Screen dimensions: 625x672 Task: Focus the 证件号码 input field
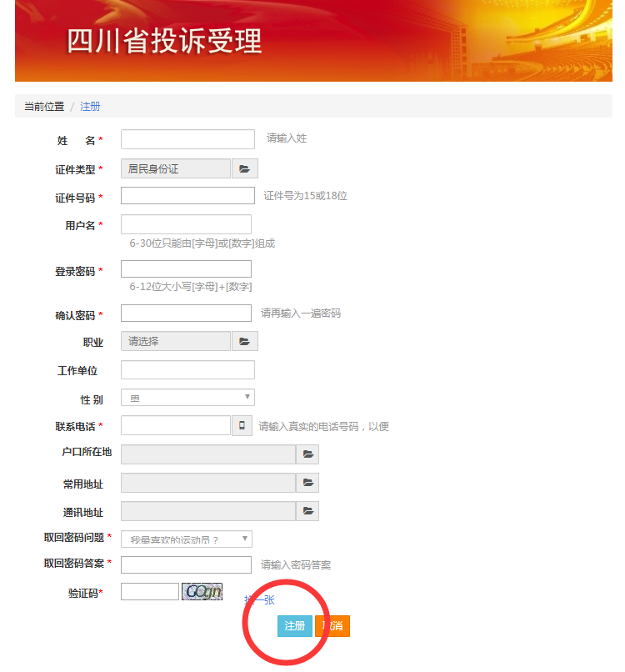tap(187, 195)
